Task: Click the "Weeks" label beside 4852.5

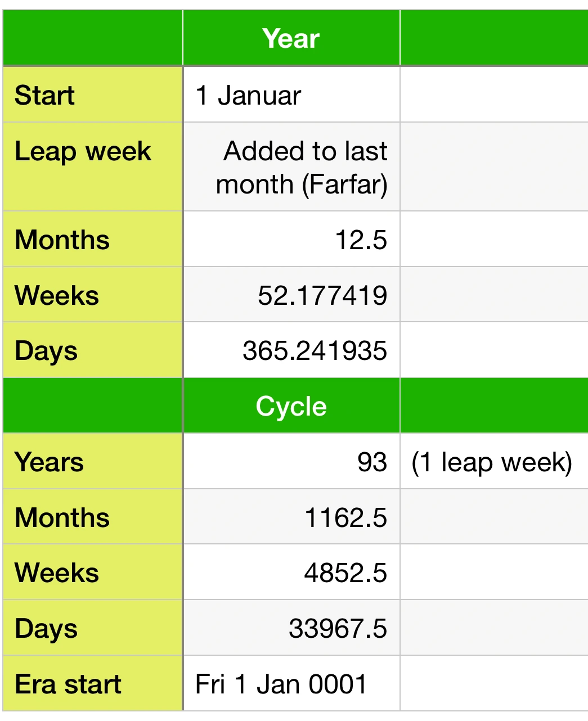Action: point(57,573)
